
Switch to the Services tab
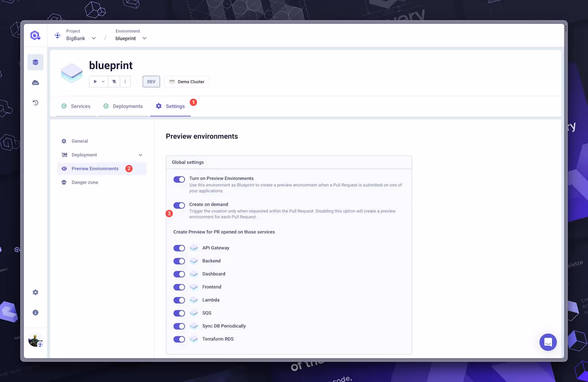(x=80, y=106)
